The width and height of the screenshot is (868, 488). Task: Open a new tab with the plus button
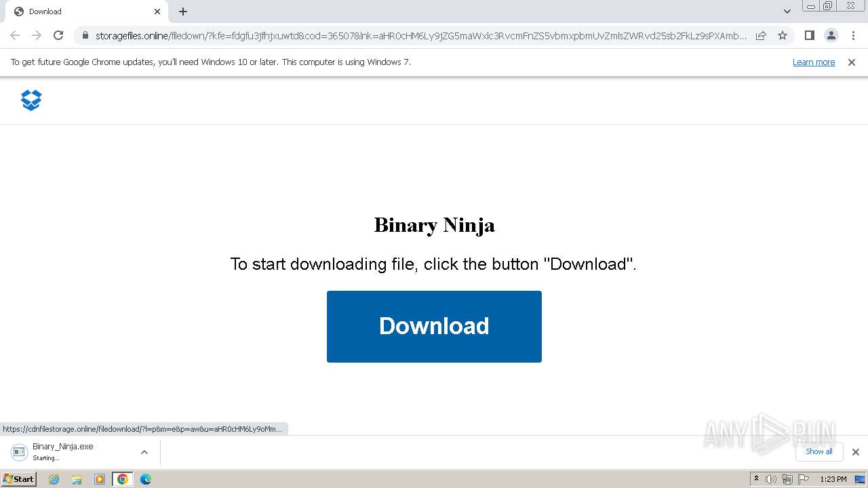183,12
